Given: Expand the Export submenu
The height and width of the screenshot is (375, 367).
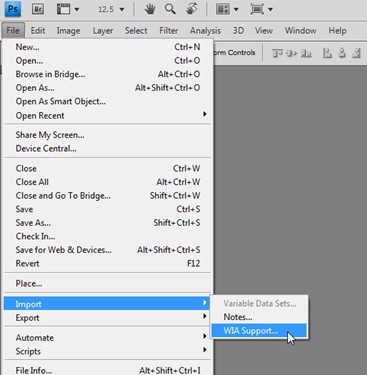Looking at the screenshot, I should pyautogui.click(x=108, y=318).
